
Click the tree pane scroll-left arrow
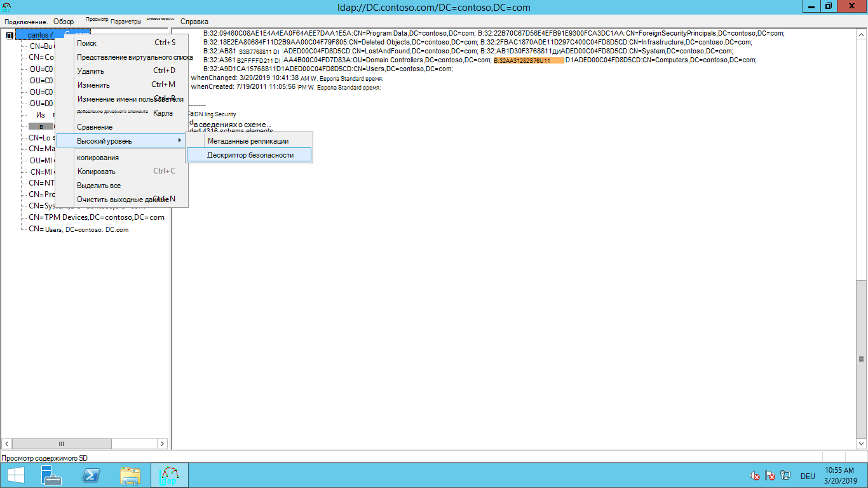7,444
